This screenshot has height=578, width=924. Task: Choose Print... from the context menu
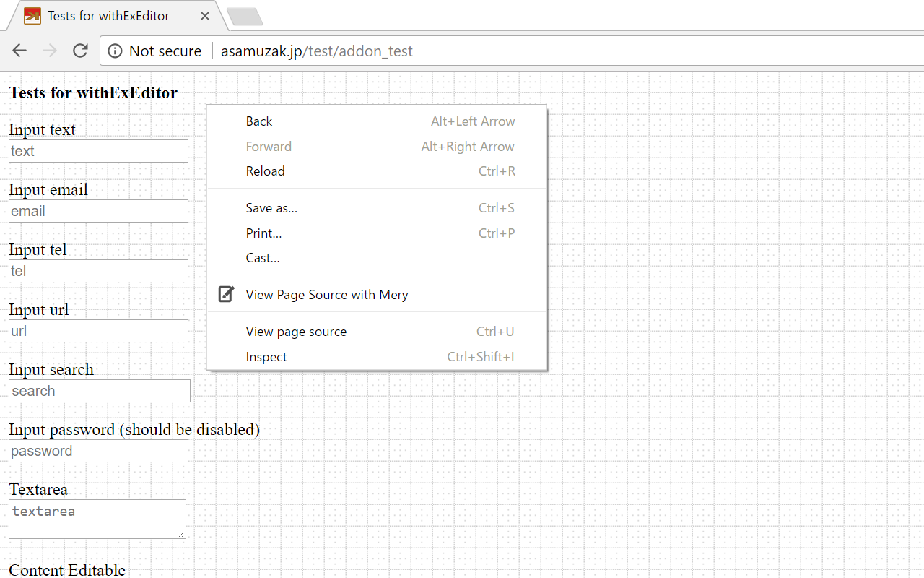tap(377, 233)
